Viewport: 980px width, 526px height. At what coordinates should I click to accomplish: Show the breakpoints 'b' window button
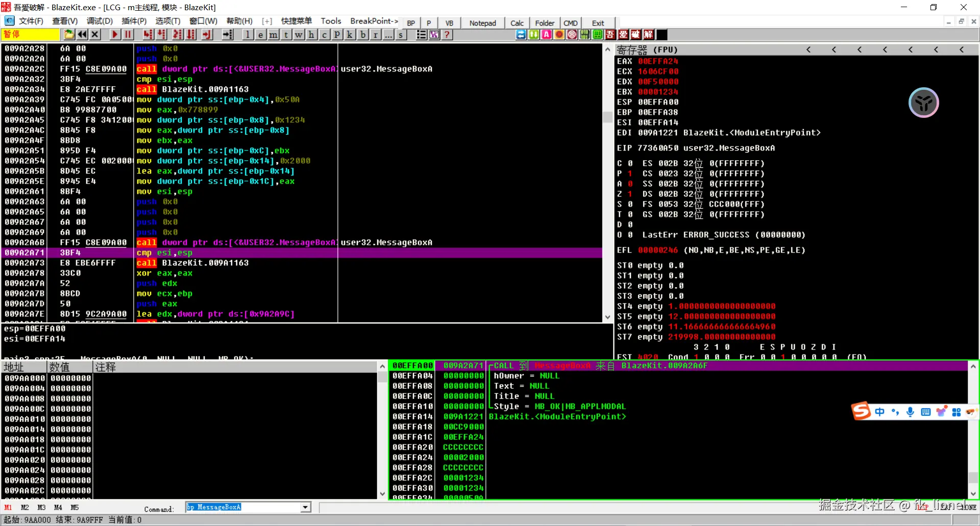tap(363, 35)
